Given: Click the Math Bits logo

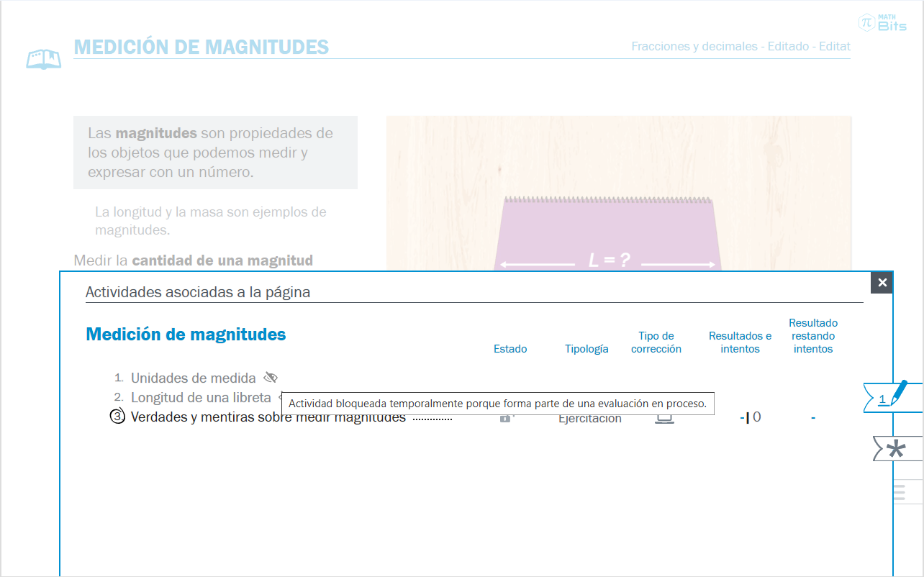Looking at the screenshot, I should coord(882,22).
